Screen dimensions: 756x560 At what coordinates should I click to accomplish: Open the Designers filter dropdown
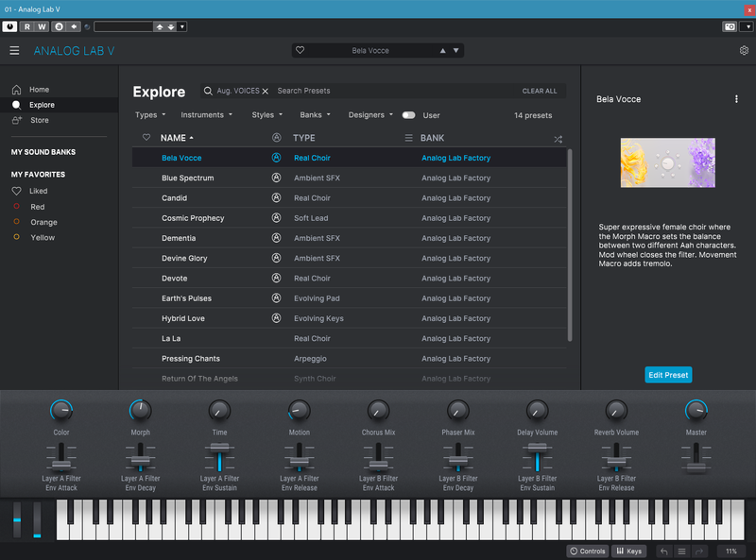click(370, 115)
